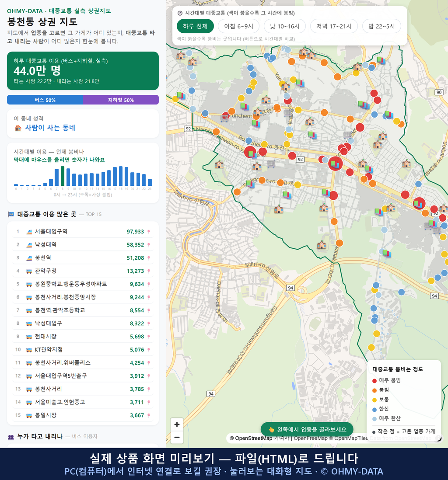Image resolution: width=448 pixels, height=480 pixels.
Task: Click the pin icon in the 봉천역.관악초등학교 row
Action: pyautogui.click(x=149, y=310)
